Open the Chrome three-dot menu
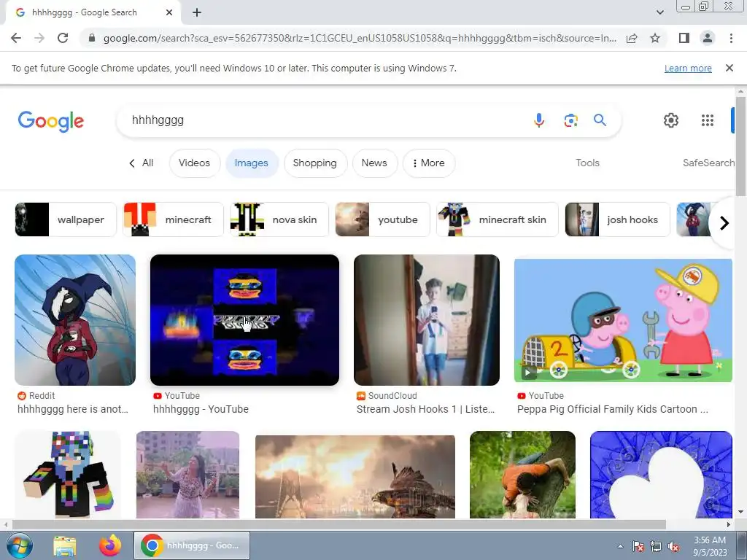The width and height of the screenshot is (747, 560). tap(731, 38)
